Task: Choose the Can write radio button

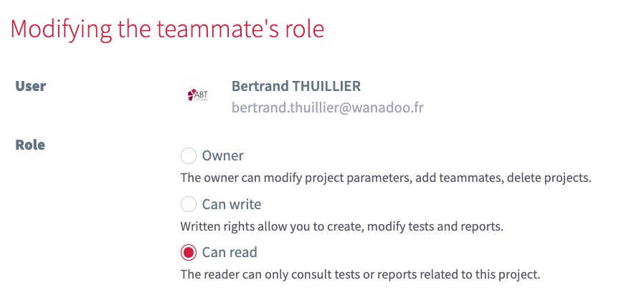Action: tap(188, 205)
